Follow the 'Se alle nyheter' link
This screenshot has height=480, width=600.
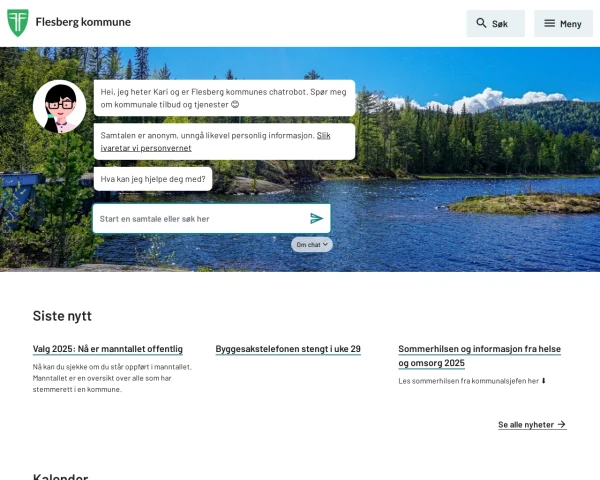(x=532, y=424)
